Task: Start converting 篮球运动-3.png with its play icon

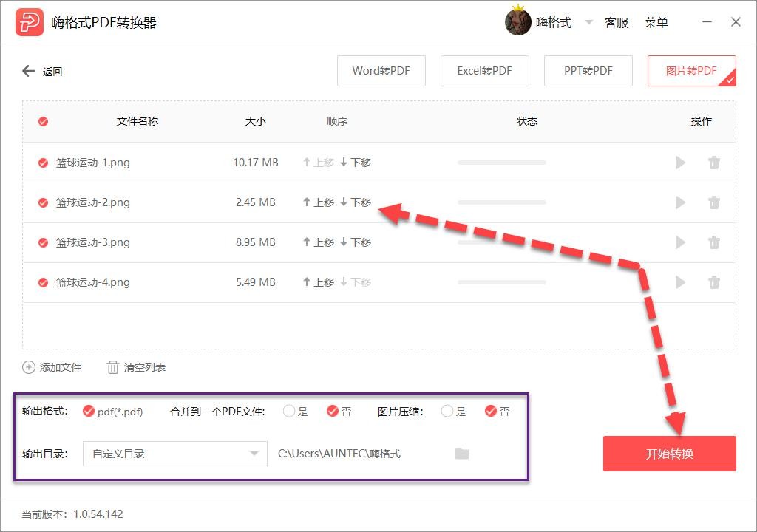Action: (680, 242)
